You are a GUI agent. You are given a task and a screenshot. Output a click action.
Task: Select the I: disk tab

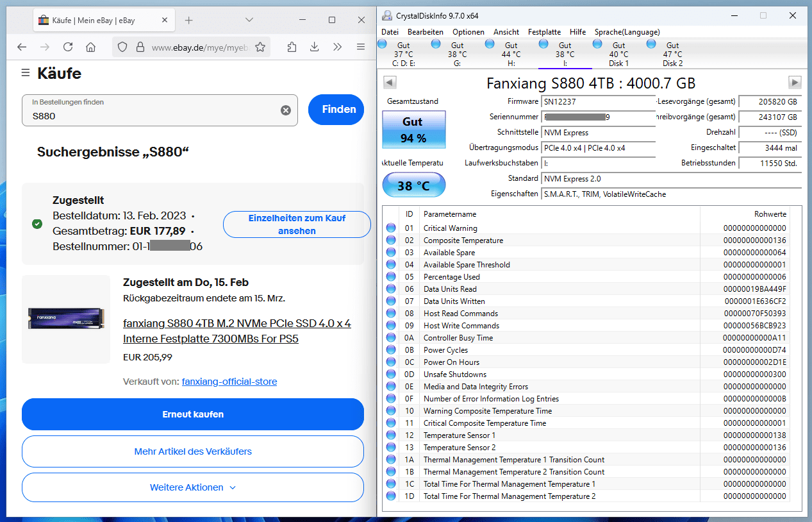565,54
